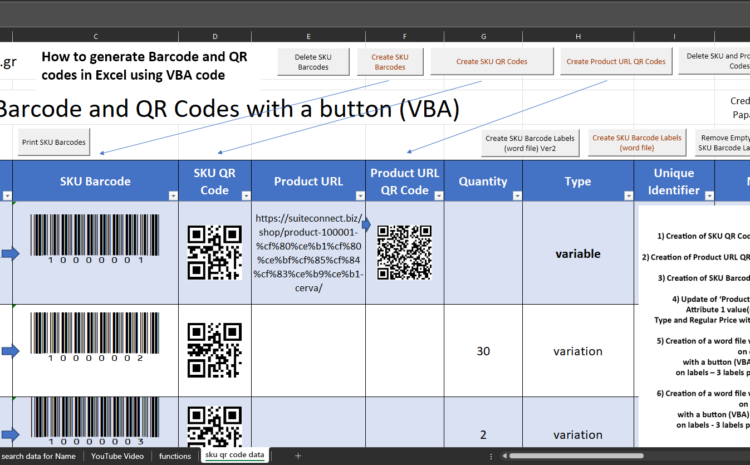Open the Type column filter dropdown
750x465 pixels.
629,196
